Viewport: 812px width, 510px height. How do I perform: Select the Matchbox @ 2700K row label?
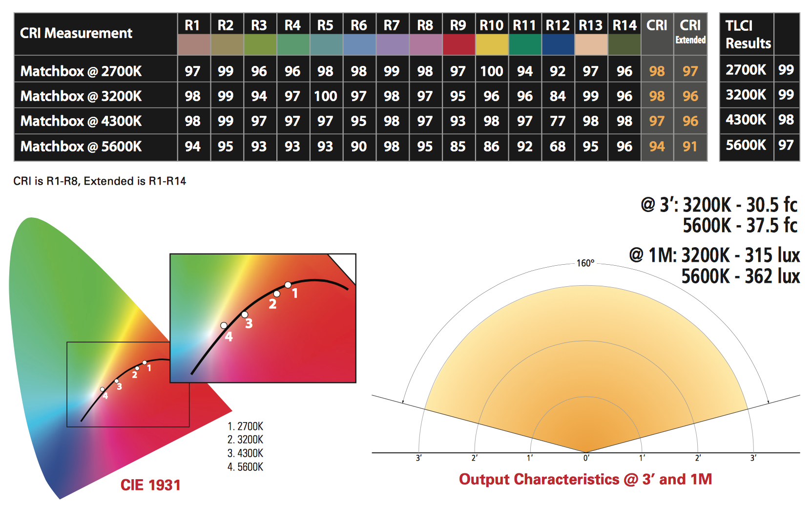point(81,71)
